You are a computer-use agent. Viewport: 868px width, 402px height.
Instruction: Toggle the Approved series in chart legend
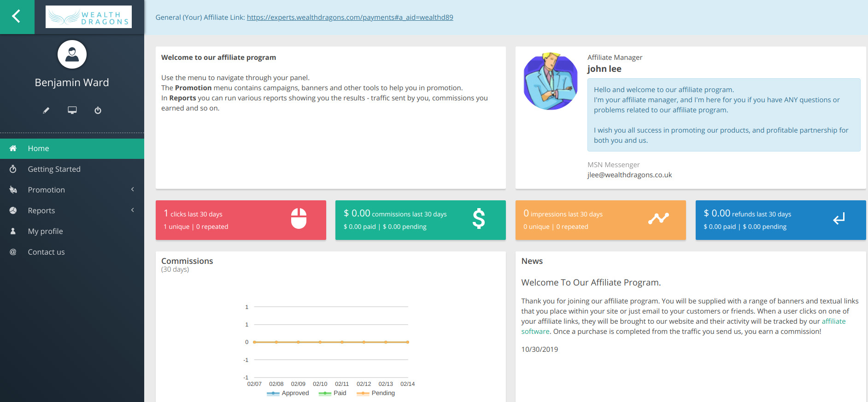click(x=288, y=393)
